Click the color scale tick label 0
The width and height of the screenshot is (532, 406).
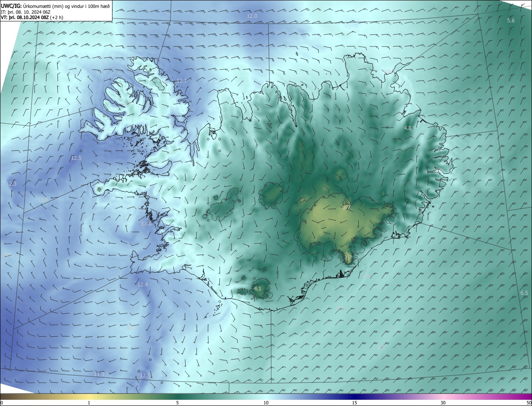coord(2,403)
